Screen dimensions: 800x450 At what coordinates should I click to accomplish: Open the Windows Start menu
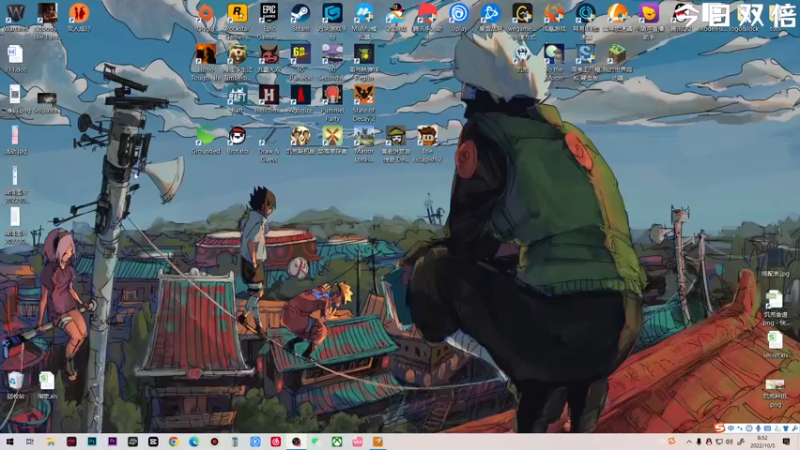coord(10,442)
